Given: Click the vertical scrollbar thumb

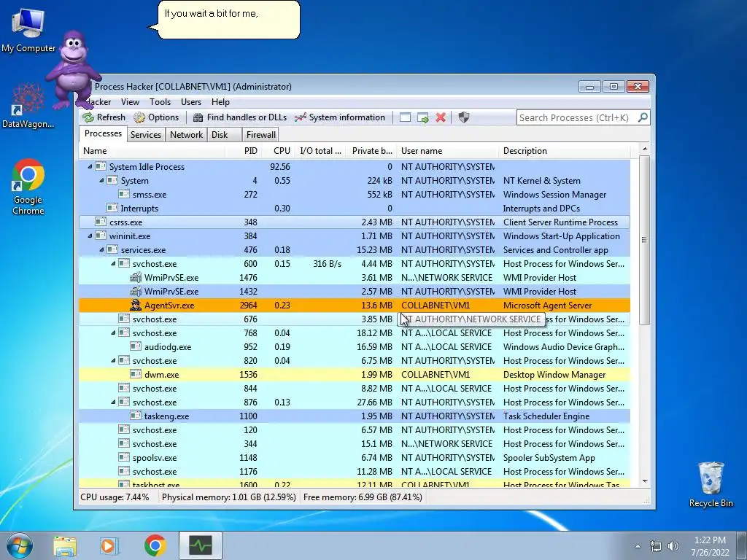Looking at the screenshot, I should (645, 240).
